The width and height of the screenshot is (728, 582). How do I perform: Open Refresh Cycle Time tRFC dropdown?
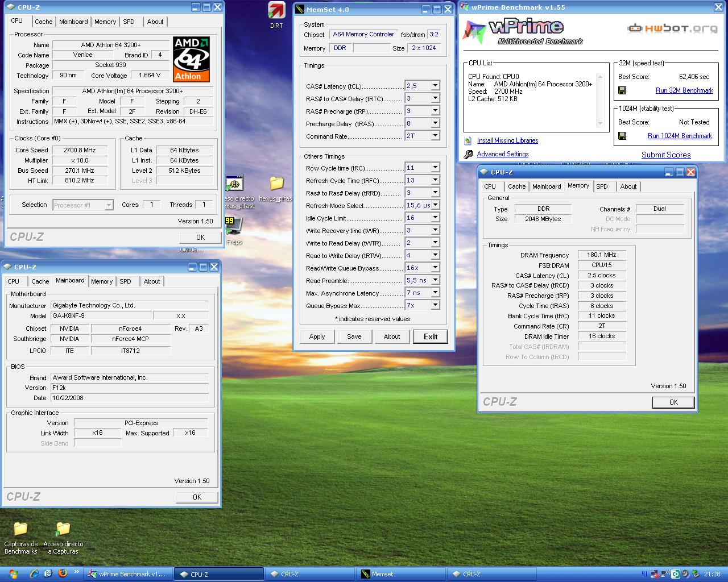[435, 180]
